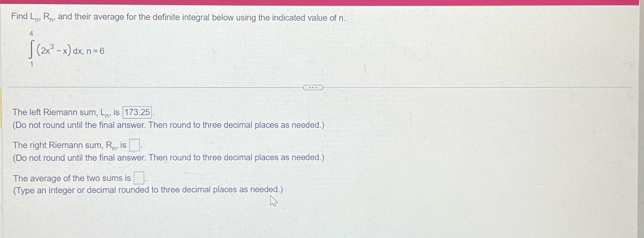This screenshot has height=238, width=644.
Task: Select the integral expression in the problem statement
Action: [57, 51]
